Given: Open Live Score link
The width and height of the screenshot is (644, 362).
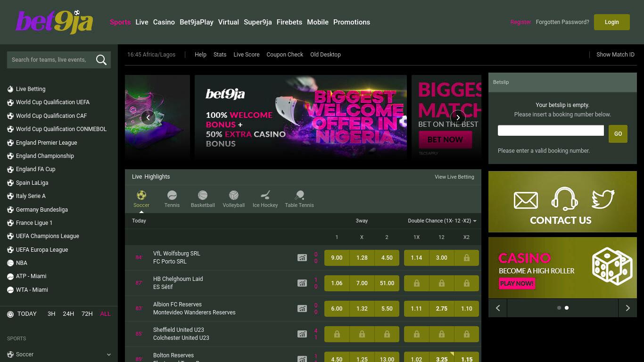Looking at the screenshot, I should [247, 55].
